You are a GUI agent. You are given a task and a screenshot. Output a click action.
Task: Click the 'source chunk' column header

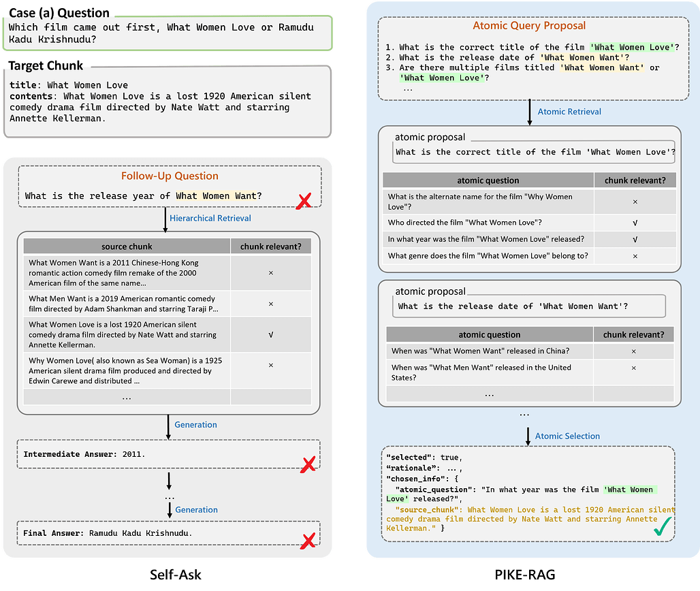point(127,246)
